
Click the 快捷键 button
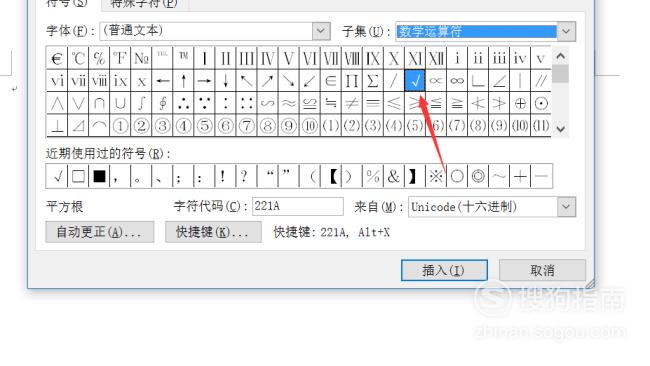coord(213,232)
